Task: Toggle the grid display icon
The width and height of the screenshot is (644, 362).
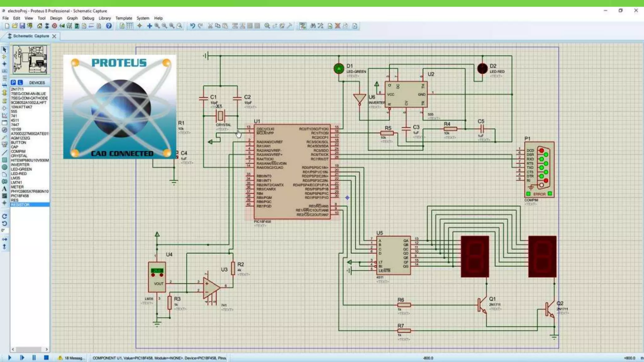Action: click(130, 26)
